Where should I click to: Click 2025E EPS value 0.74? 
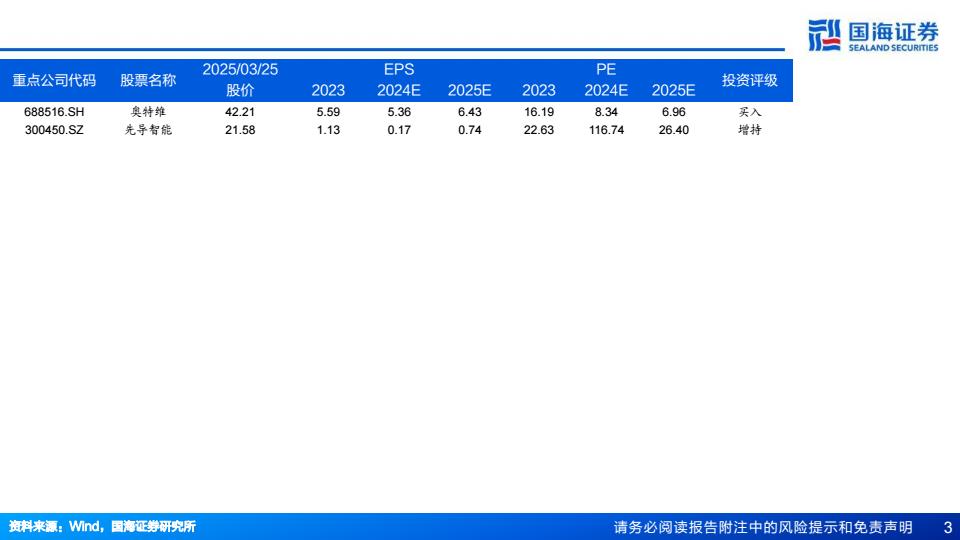tap(470, 130)
